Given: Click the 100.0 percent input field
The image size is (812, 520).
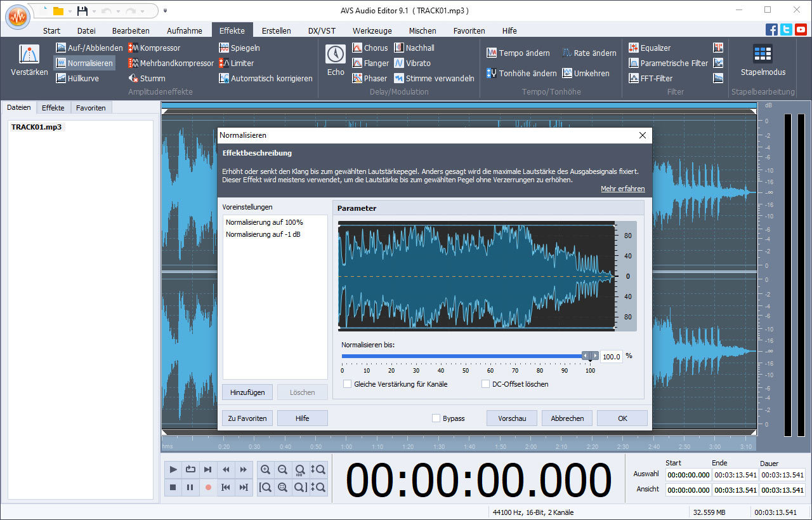Looking at the screenshot, I should 612,357.
